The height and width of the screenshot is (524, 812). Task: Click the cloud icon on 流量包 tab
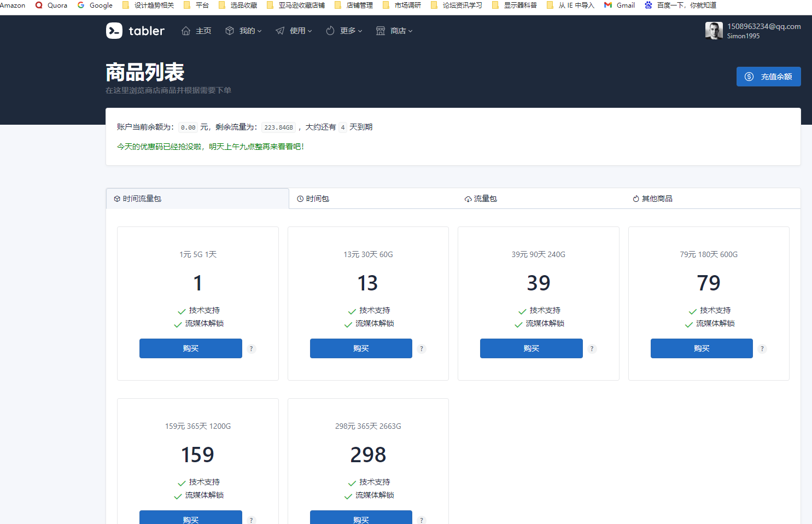click(469, 199)
